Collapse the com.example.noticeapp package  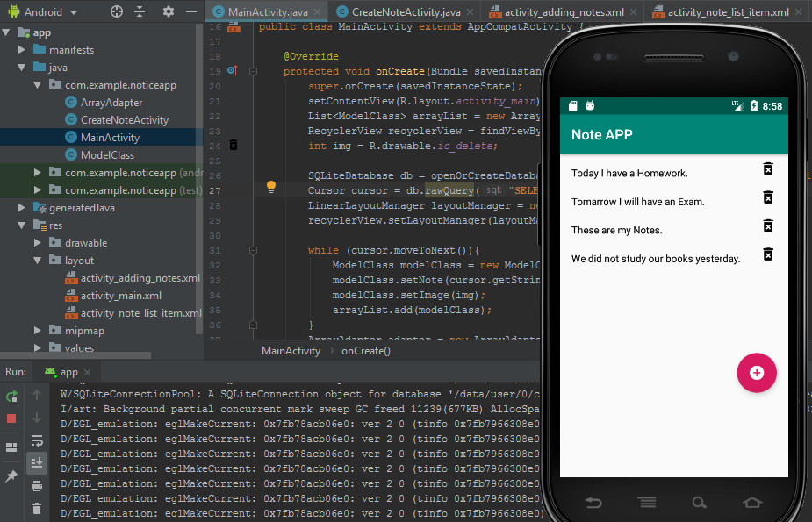pos(37,85)
